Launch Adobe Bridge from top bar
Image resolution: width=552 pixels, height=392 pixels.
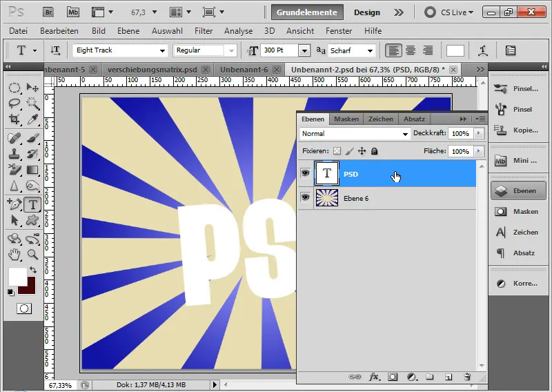point(48,12)
